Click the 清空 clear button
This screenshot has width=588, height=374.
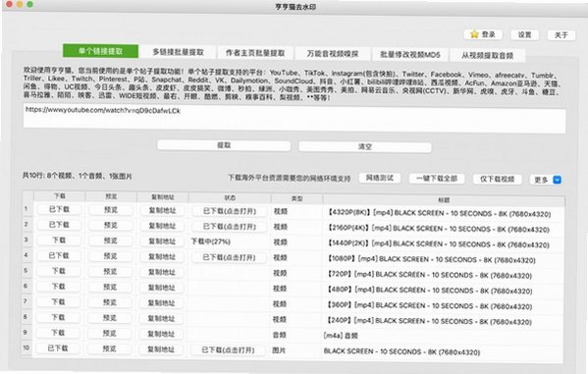pos(365,146)
